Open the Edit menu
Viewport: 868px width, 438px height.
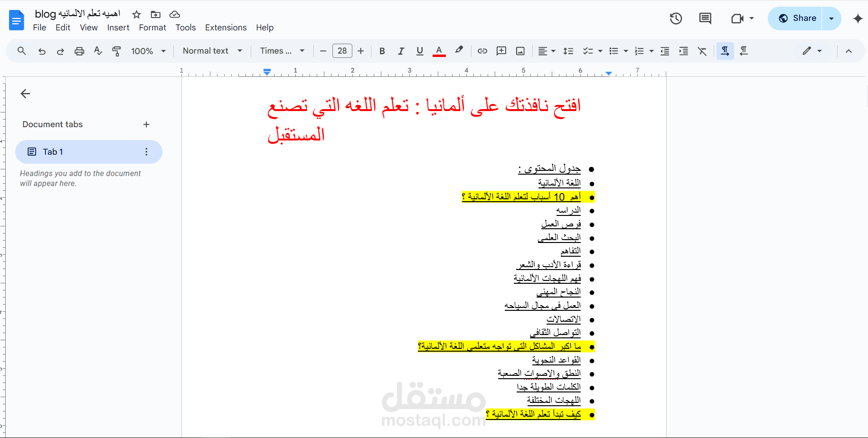point(63,28)
